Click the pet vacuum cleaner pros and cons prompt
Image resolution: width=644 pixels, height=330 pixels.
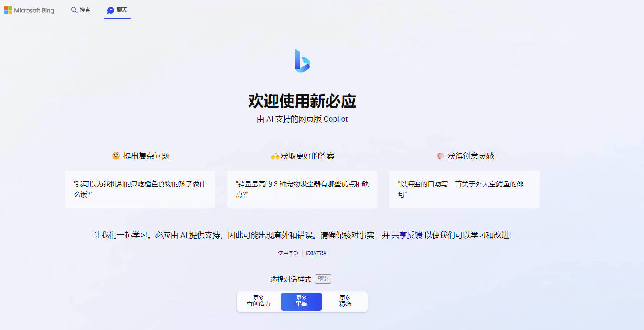(x=302, y=189)
